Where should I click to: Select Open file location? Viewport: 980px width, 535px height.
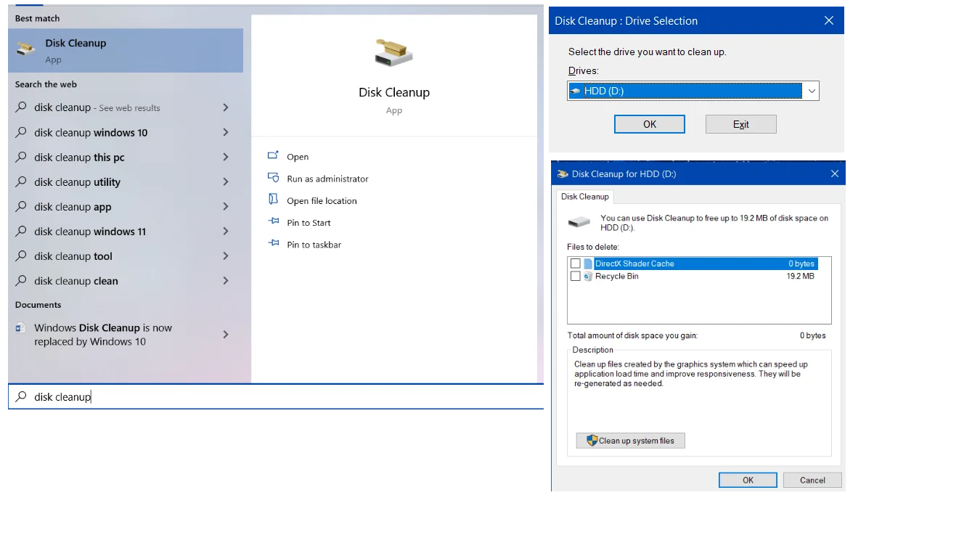[x=322, y=201]
